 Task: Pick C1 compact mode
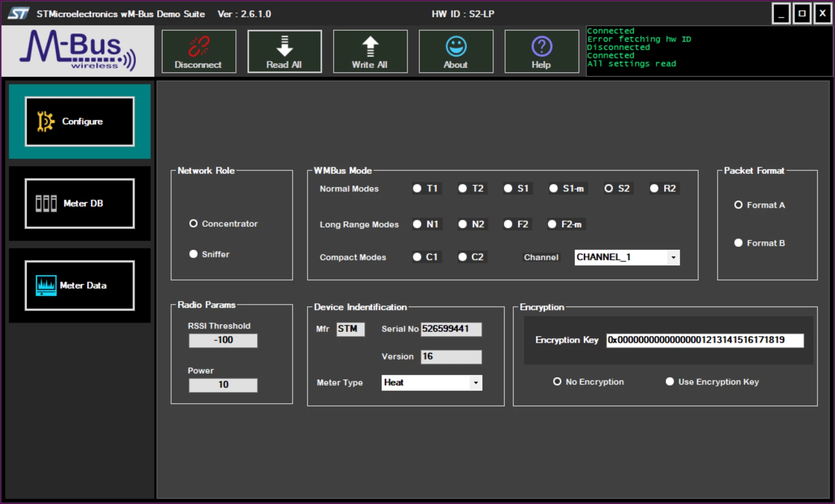[x=417, y=257]
